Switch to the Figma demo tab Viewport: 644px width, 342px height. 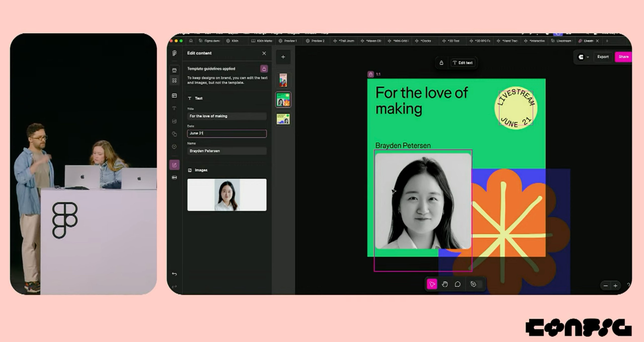coord(210,41)
